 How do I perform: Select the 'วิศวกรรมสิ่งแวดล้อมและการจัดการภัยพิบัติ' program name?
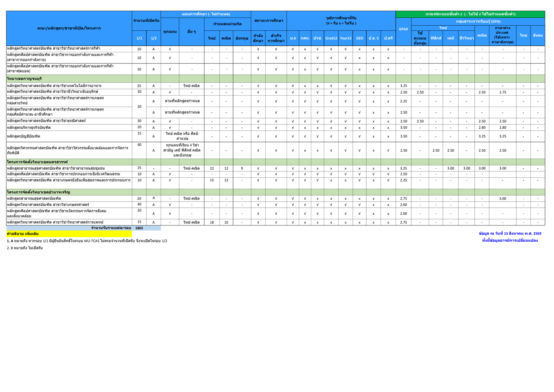68,150
